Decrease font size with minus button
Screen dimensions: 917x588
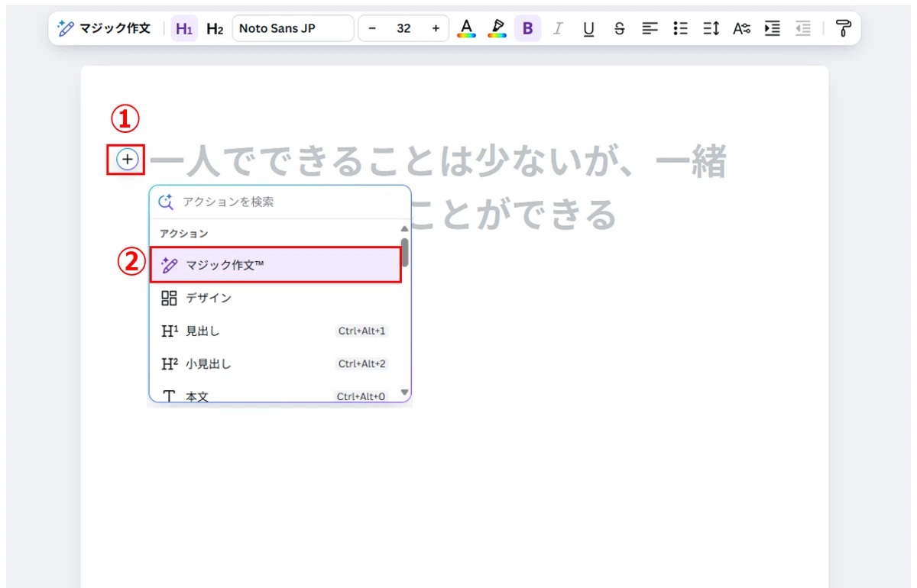coord(372,28)
